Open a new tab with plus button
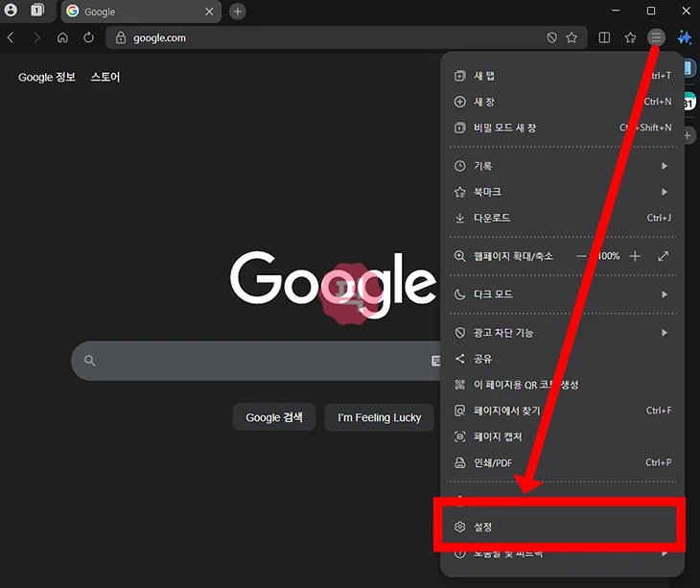700x588 pixels. pos(238,12)
